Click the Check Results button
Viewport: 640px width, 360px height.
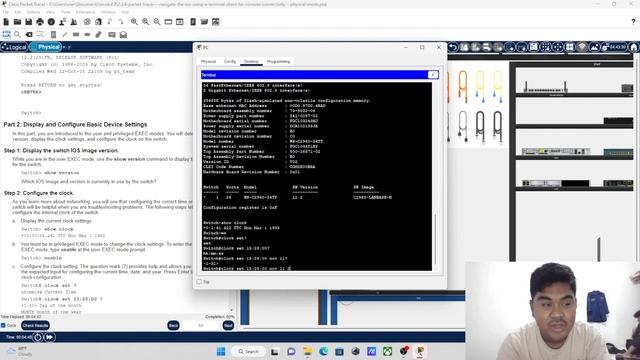36,325
